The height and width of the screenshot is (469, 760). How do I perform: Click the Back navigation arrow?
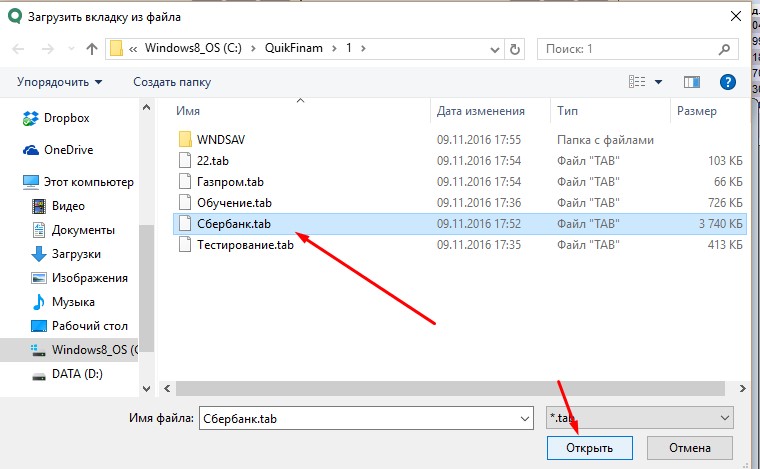click(x=19, y=48)
